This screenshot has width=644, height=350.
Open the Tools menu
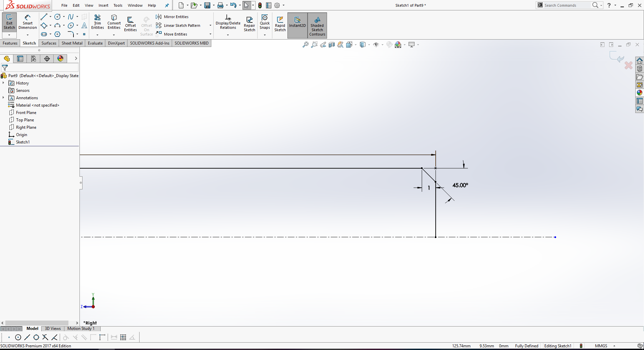click(x=118, y=5)
